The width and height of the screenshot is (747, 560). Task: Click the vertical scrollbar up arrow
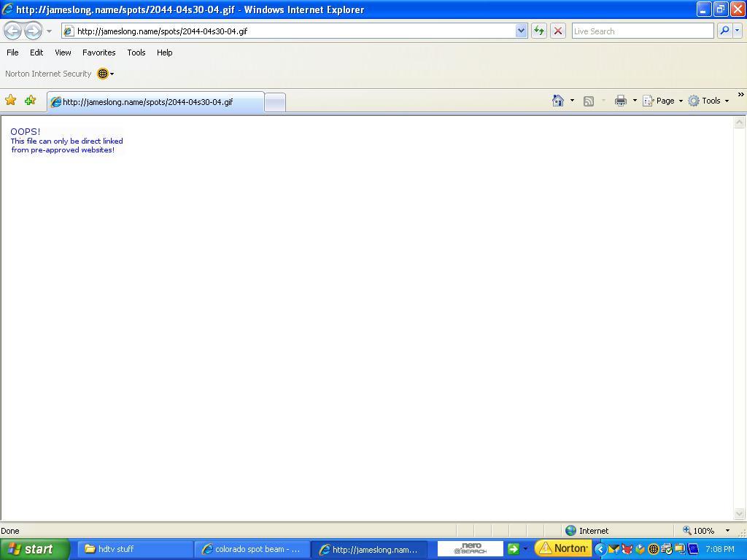tap(740, 122)
